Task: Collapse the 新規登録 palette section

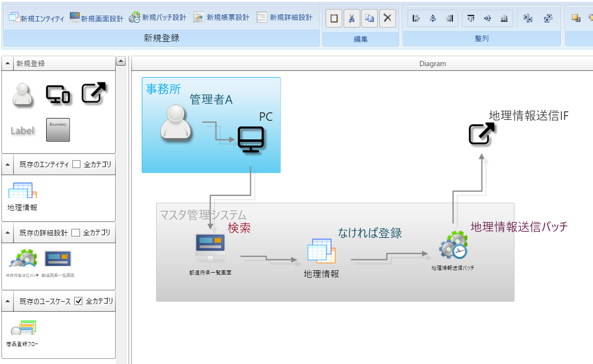Action: click(8, 64)
